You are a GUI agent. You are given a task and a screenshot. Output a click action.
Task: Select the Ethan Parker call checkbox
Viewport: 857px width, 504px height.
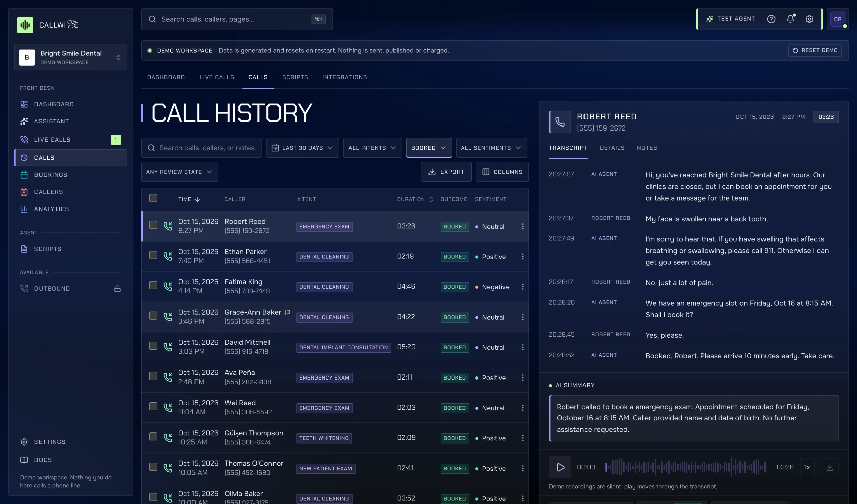(153, 255)
